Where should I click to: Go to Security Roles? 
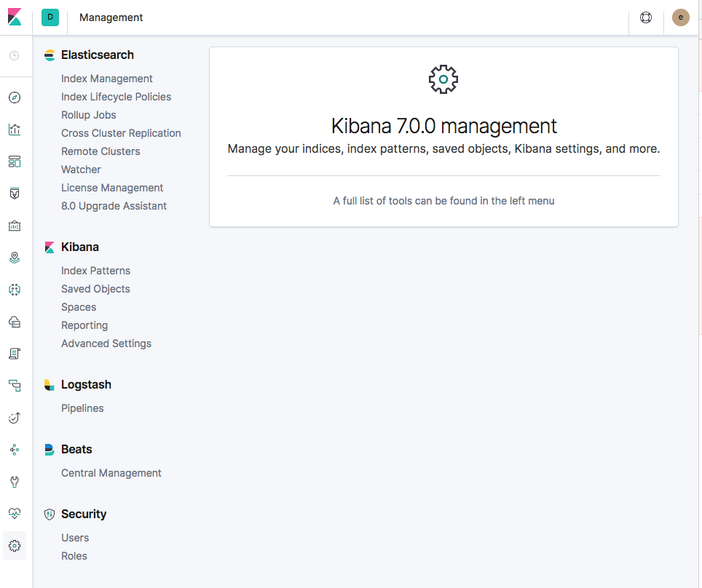pyautogui.click(x=74, y=556)
